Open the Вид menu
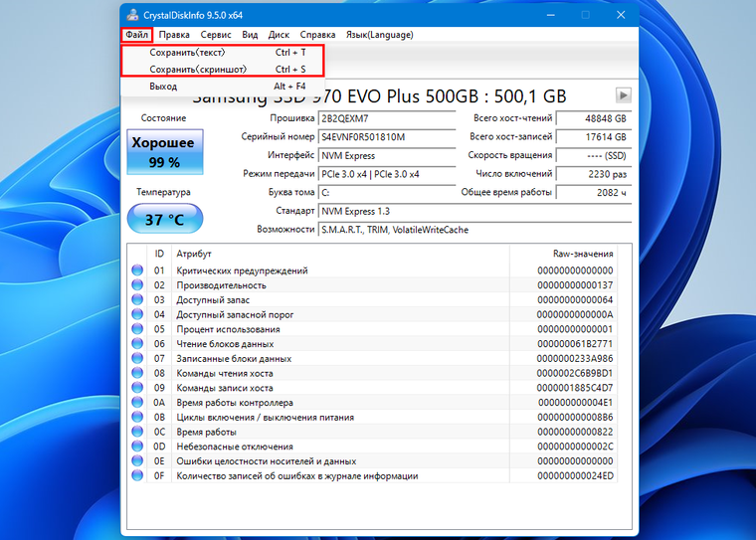 pyautogui.click(x=250, y=35)
